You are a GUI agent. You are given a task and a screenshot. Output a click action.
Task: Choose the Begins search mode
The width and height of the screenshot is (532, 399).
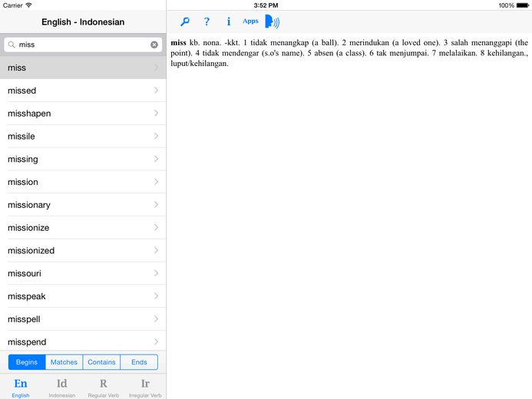click(x=27, y=362)
